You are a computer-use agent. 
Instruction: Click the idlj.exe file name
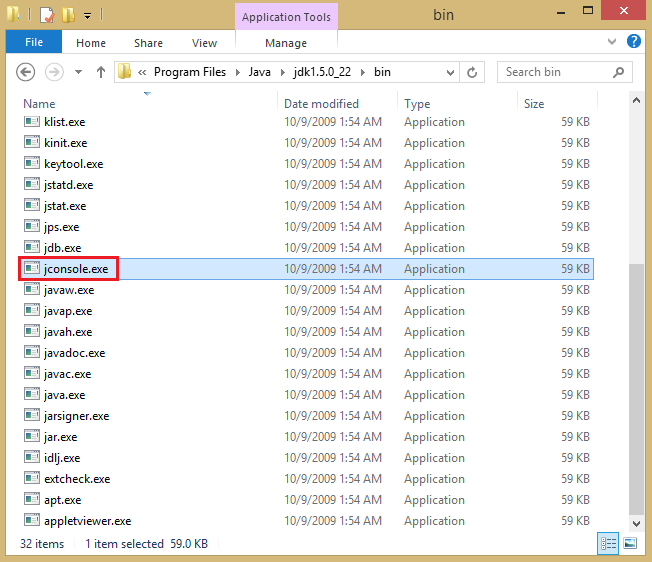(x=62, y=458)
